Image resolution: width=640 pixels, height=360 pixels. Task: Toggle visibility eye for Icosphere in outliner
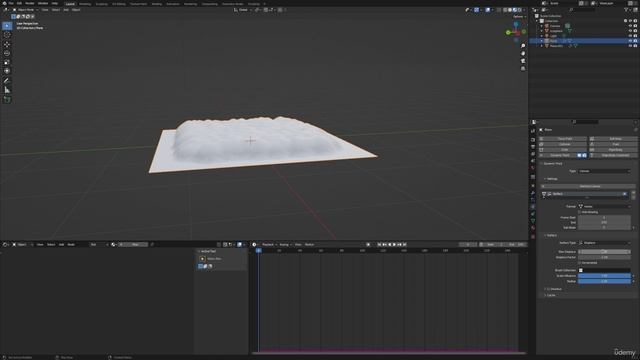(x=630, y=31)
